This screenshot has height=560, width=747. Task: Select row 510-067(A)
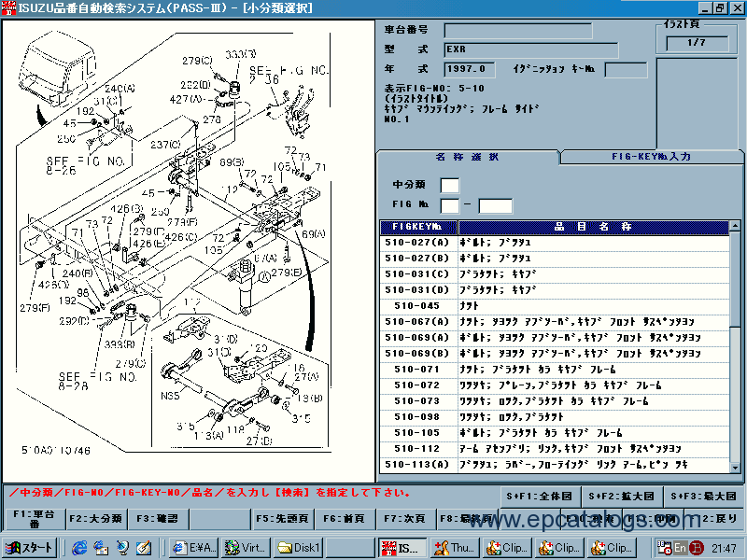[555, 322]
